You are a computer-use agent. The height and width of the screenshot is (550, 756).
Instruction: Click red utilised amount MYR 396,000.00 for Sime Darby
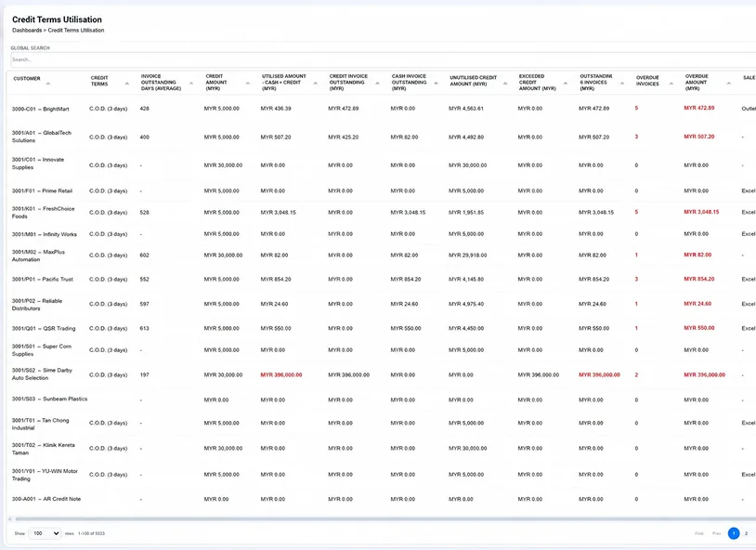281,374
